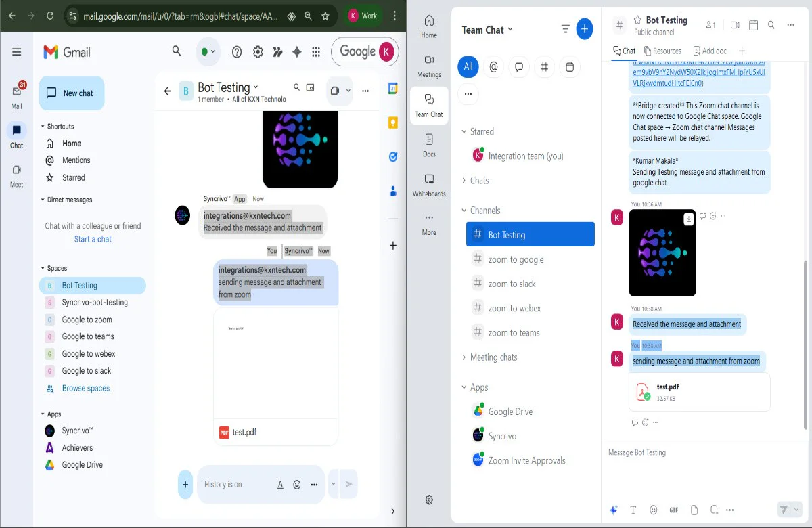Click New chat button in Gmail
812x528 pixels.
(x=72, y=93)
